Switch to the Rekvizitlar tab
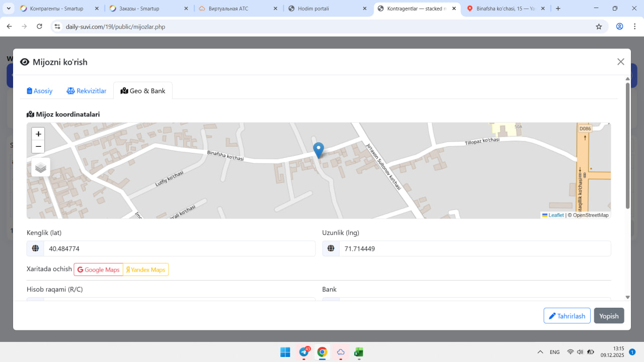This screenshot has height=362, width=644. pyautogui.click(x=87, y=91)
